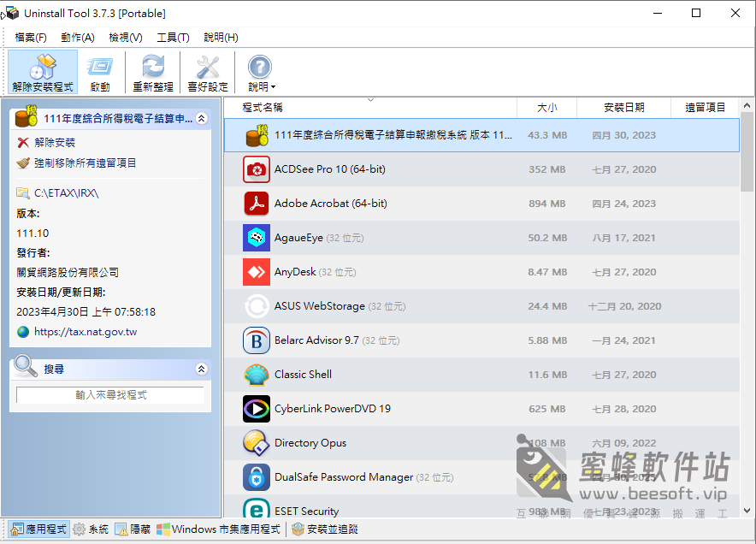The height and width of the screenshot is (544, 756).
Task: Open the 檔案(F) menu
Action: pyautogui.click(x=31, y=38)
